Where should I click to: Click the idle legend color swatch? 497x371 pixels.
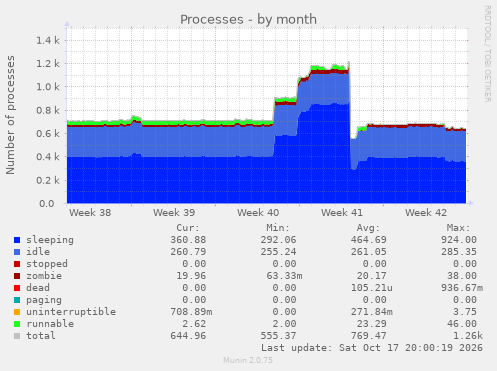point(17,252)
